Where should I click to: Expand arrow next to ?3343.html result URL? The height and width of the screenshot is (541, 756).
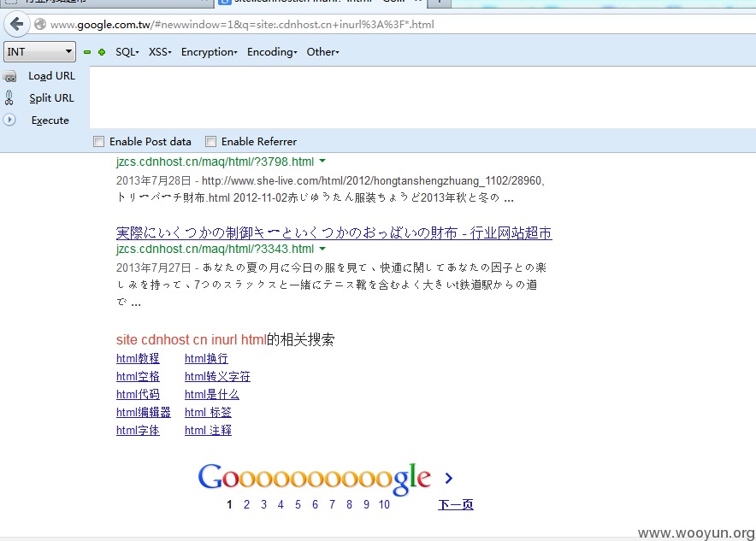[x=322, y=248]
